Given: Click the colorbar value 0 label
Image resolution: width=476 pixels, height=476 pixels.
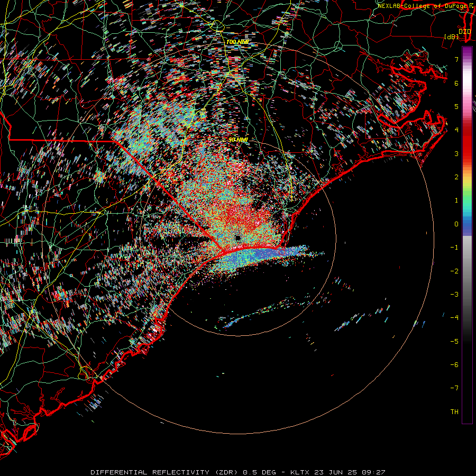Looking at the screenshot, I should (456, 224).
